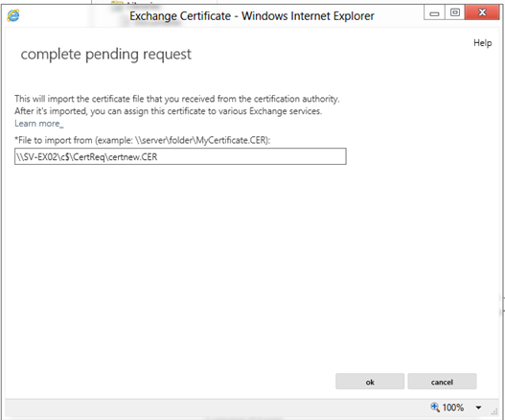Click the 100% zoom level indicator
This screenshot has width=505, height=420.
pos(453,408)
